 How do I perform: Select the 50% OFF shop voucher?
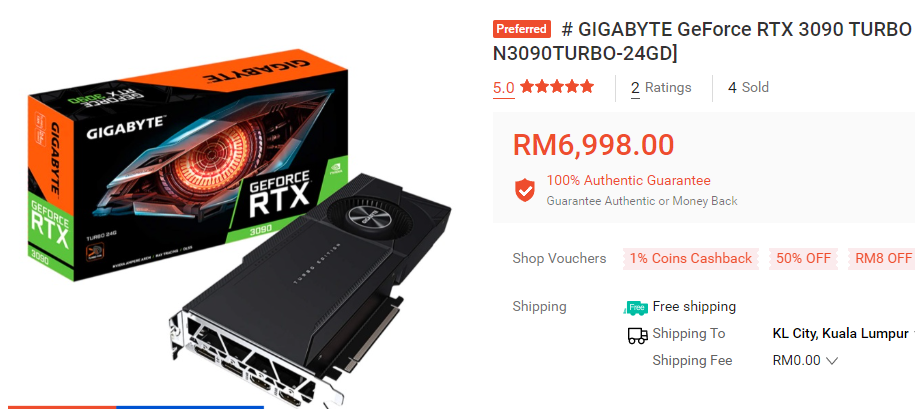803,258
